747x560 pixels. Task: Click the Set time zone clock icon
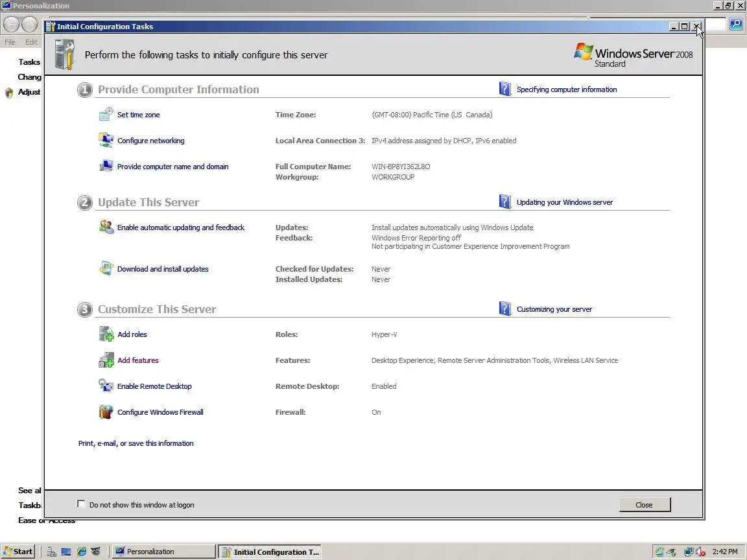pyautogui.click(x=106, y=114)
